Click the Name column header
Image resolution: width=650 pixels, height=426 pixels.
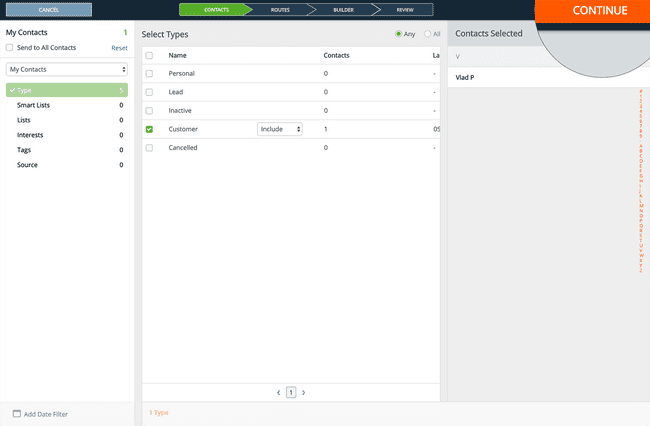(x=177, y=56)
